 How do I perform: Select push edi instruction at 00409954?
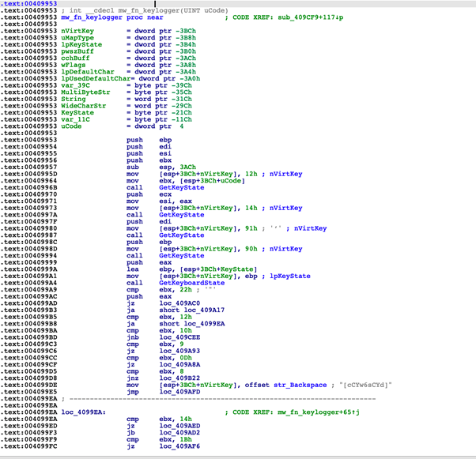point(149,146)
